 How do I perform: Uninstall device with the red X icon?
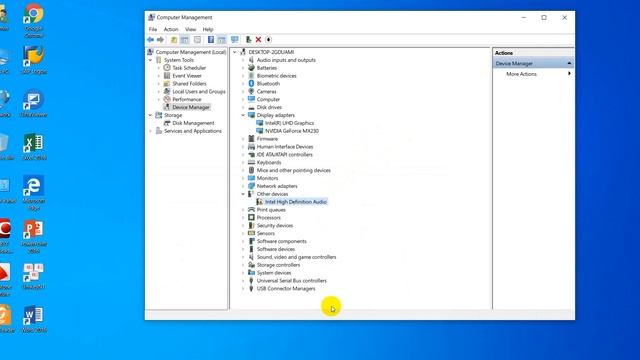(258, 40)
